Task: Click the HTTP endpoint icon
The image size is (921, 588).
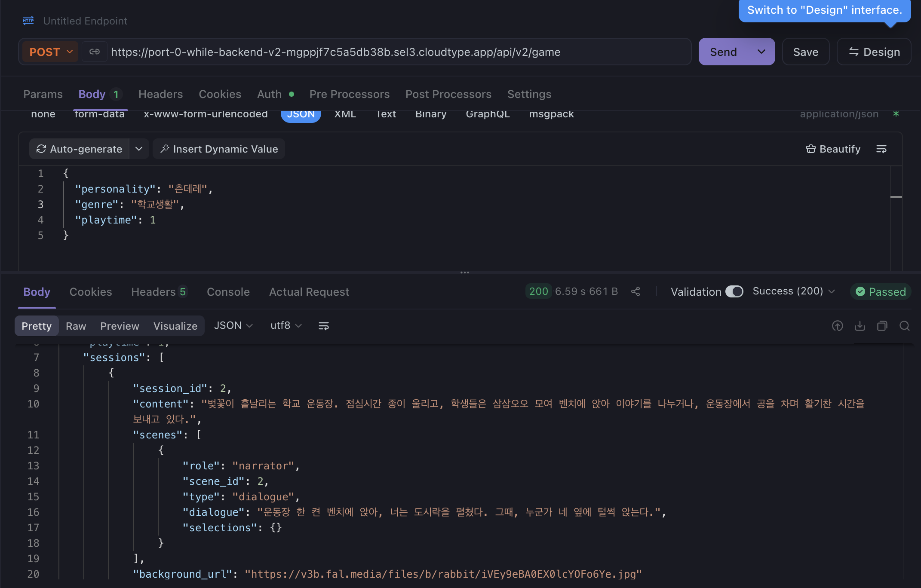Action: [28, 21]
